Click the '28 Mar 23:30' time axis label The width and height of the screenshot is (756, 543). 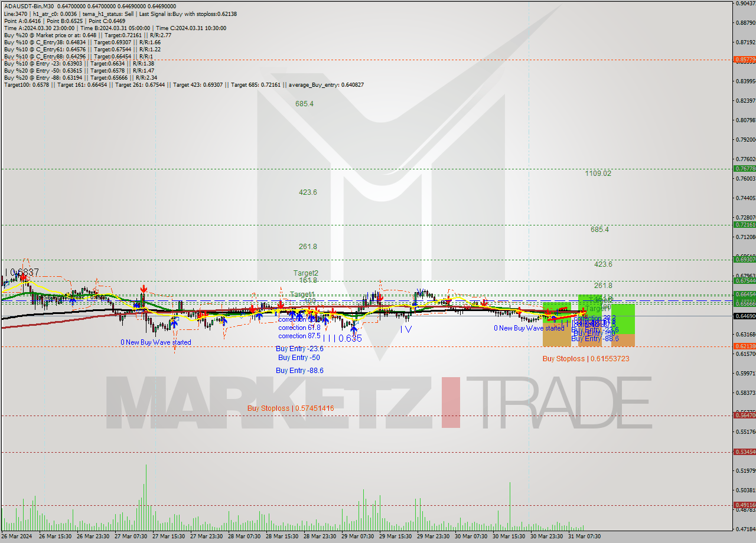320,537
